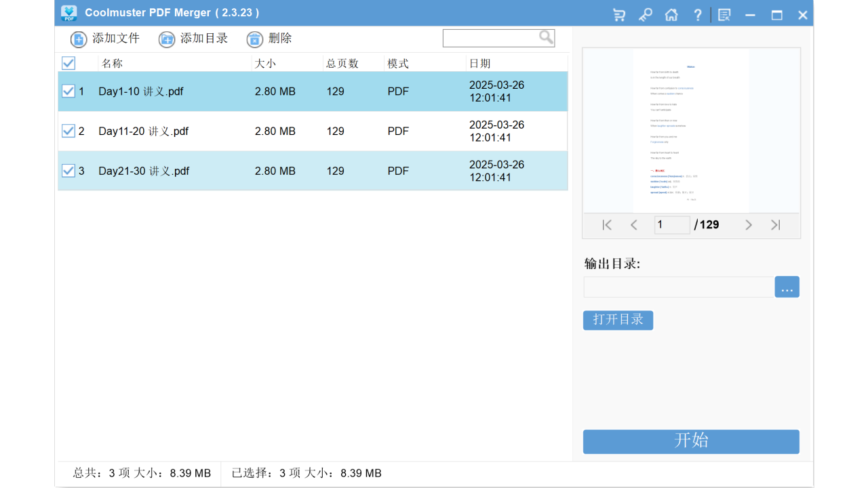The image size is (868, 488).
Task: Delete selected files with 删除 icon
Action: [254, 39]
